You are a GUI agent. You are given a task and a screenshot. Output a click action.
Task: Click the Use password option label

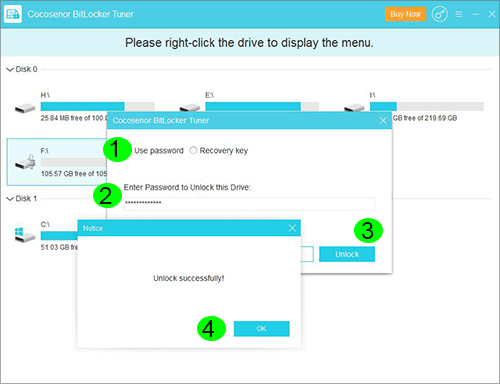tap(159, 151)
